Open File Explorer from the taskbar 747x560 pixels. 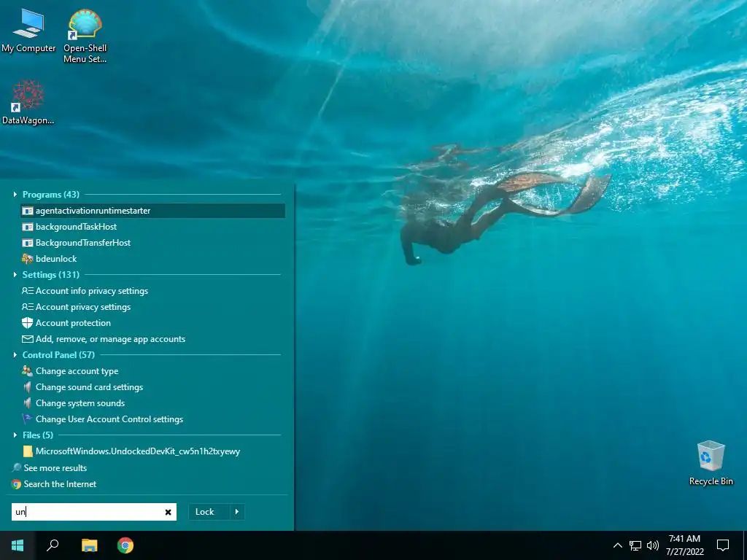(x=89, y=545)
